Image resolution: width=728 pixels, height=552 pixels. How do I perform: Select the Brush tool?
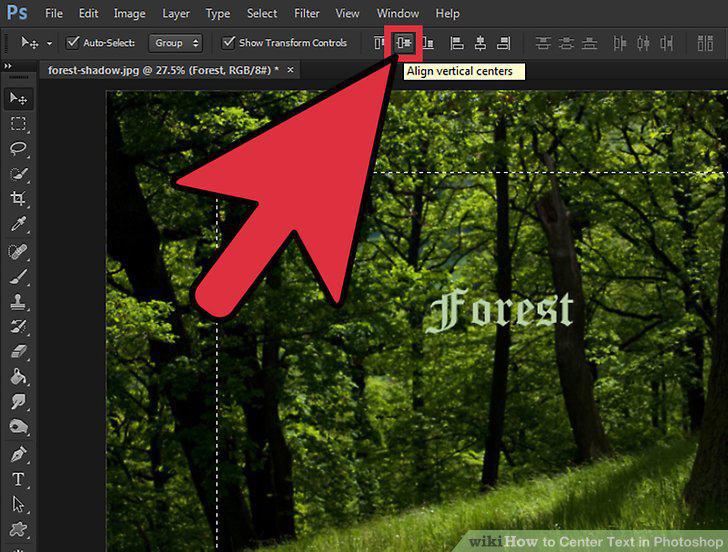(19, 277)
